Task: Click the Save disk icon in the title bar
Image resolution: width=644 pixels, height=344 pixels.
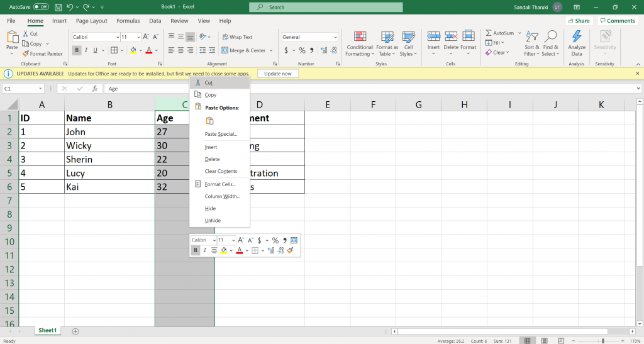Action: 58,8
